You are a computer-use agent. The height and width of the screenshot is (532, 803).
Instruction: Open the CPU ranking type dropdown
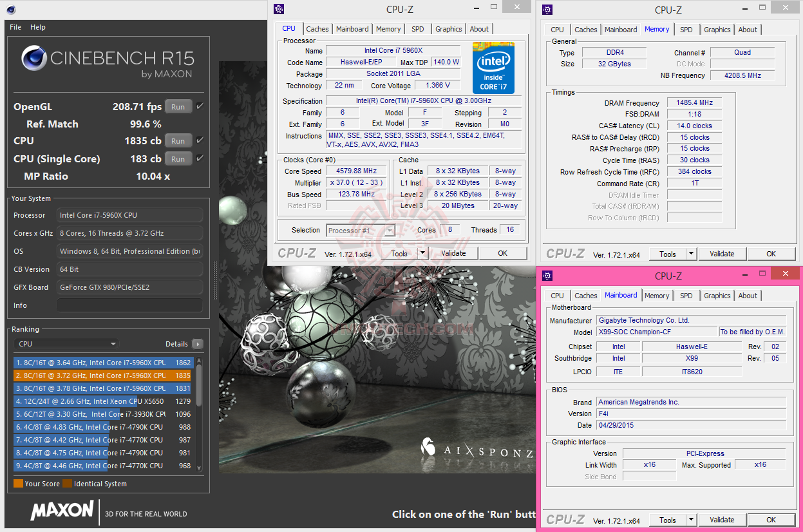[x=67, y=344]
